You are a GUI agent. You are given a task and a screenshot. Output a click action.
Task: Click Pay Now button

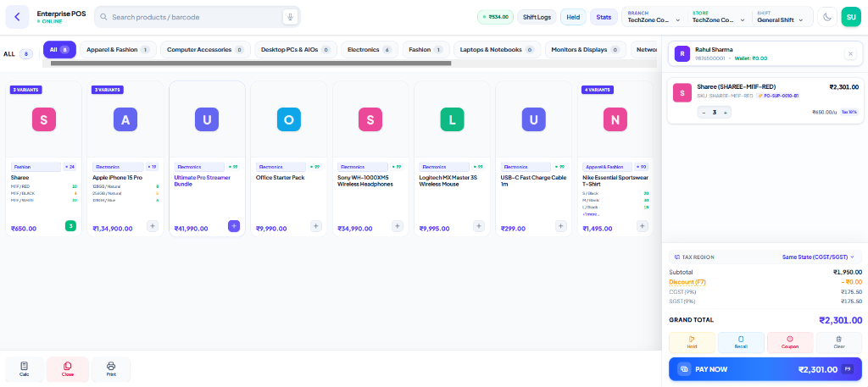765,369
